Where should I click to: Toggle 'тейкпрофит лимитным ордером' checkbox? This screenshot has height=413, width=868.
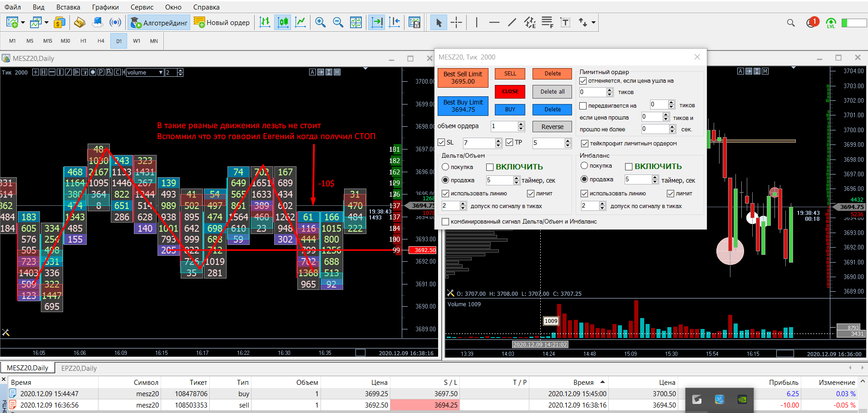click(x=585, y=144)
